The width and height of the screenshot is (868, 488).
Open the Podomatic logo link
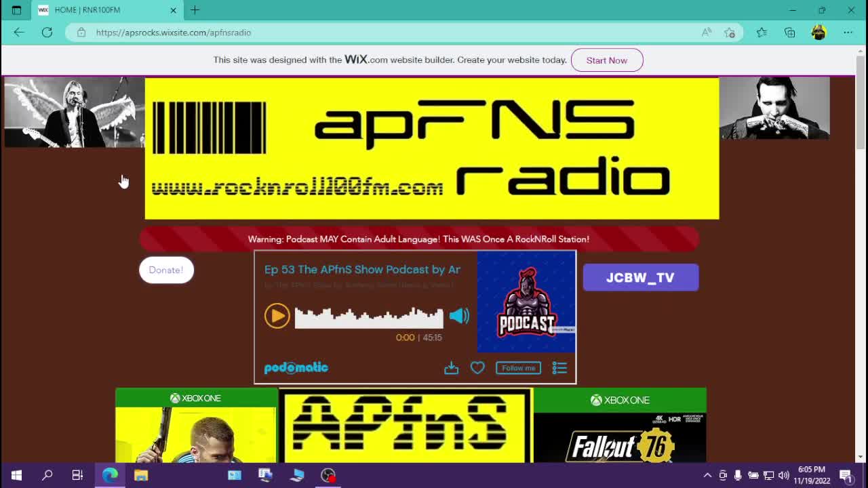coord(296,367)
